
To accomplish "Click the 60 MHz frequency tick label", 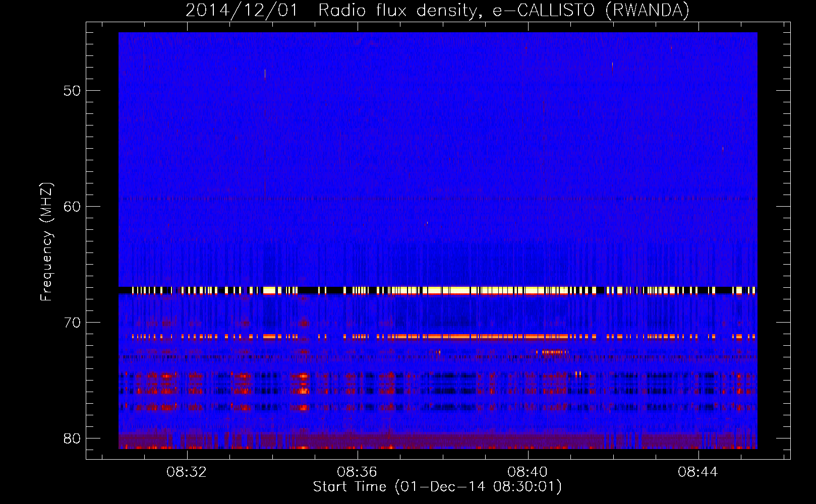I will 73,207.
